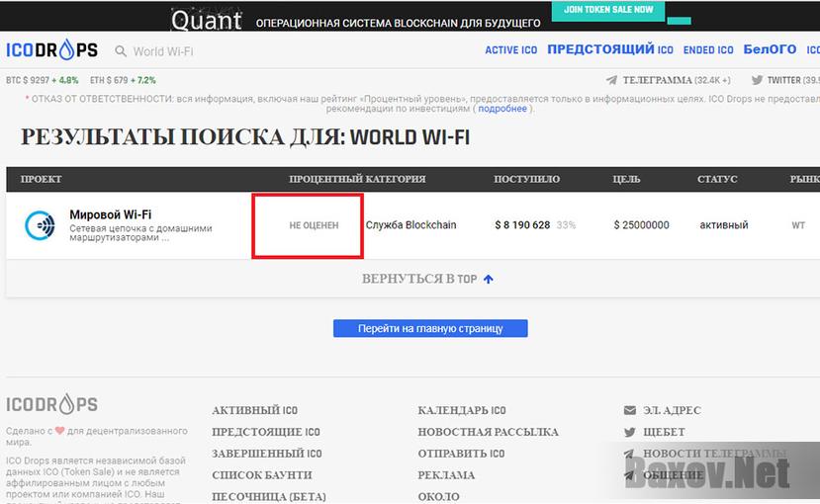Click the JOIN TOKEN SALE NOW button
Viewport: 820px width, 504px height.
(608, 10)
